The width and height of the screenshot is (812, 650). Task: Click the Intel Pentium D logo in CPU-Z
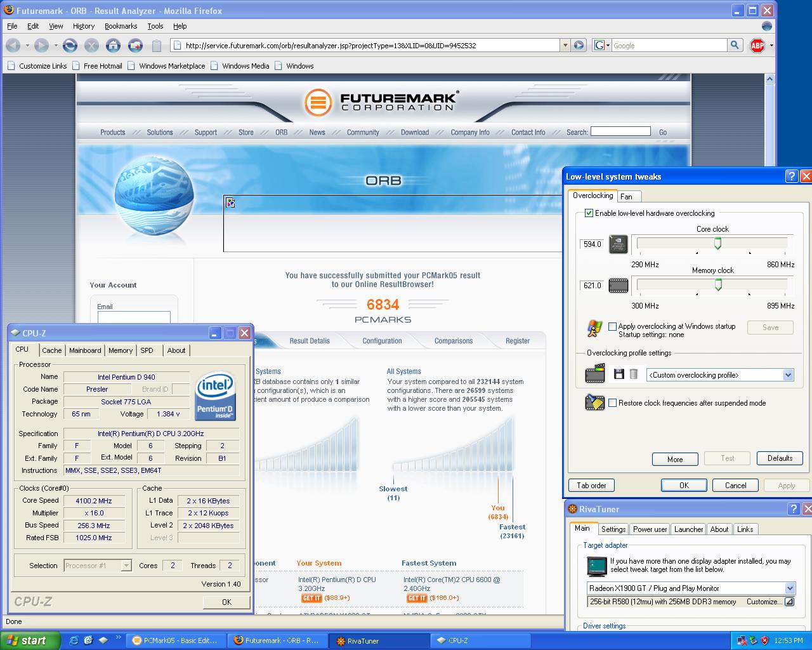click(x=216, y=397)
